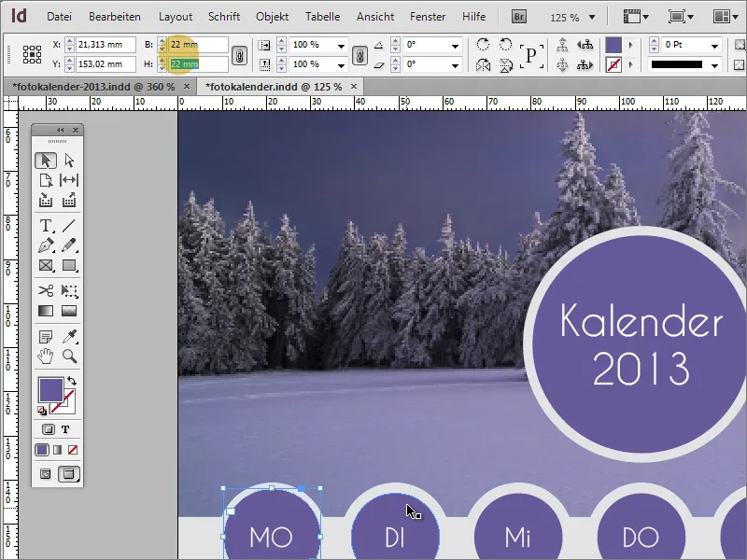Viewport: 747px width, 560px height.
Task: Select the Line tool
Action: click(69, 225)
